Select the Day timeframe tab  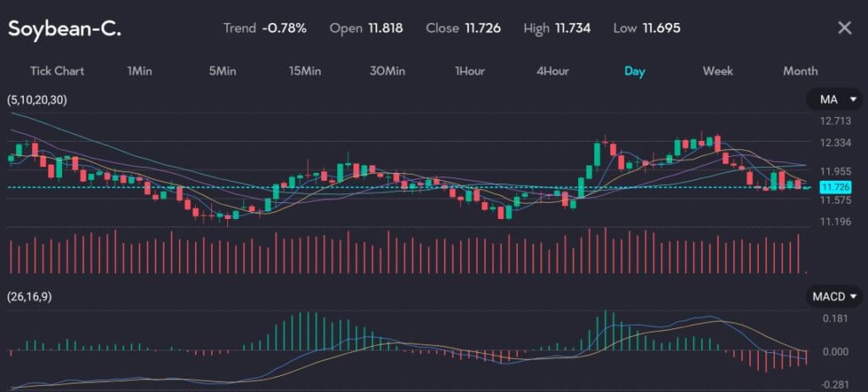point(634,70)
